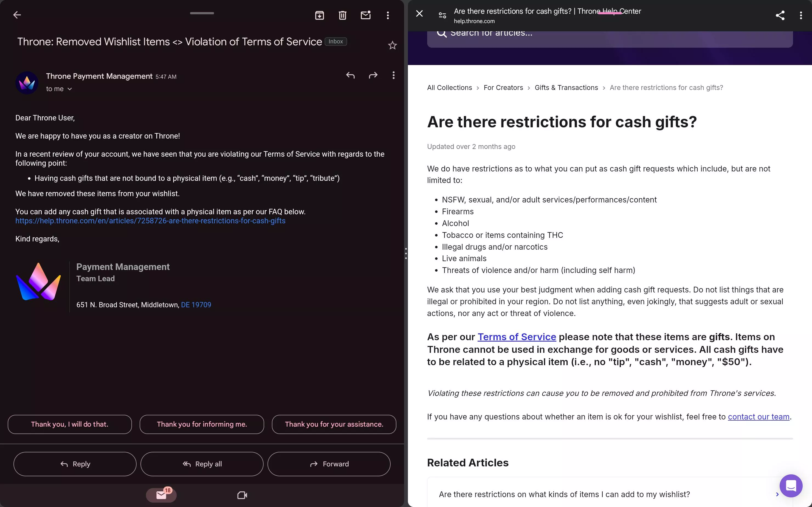Select smart reply 'Thank you for informing me.'
Screen dimensions: 812x507
click(202, 424)
